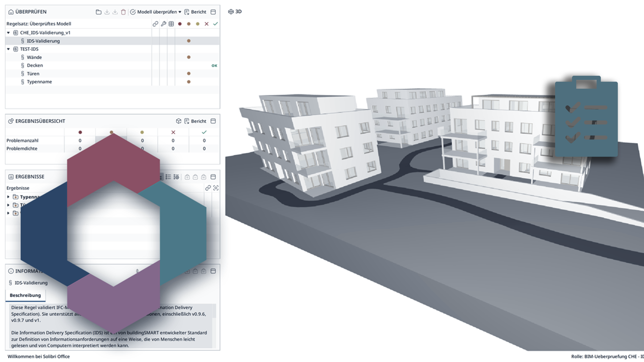Open the Modell überprüfen dropdown arrow
Screen dimensions: 644x362
(x=180, y=12)
